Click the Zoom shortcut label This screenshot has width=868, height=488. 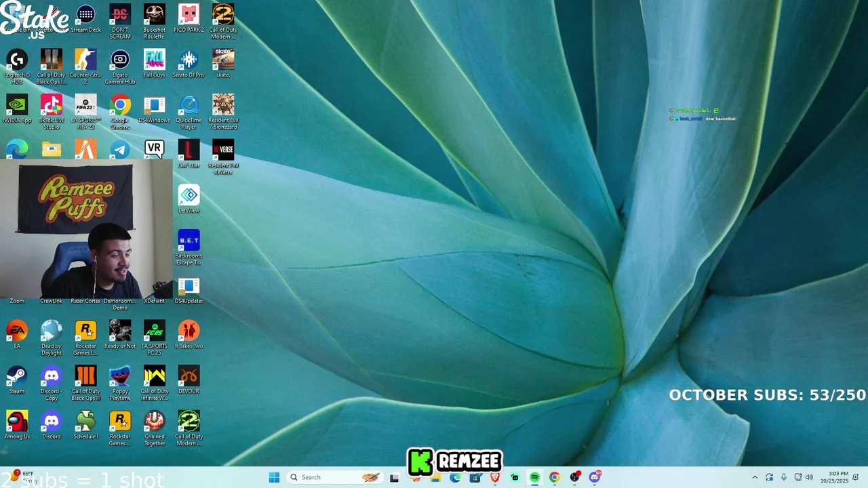tap(17, 301)
